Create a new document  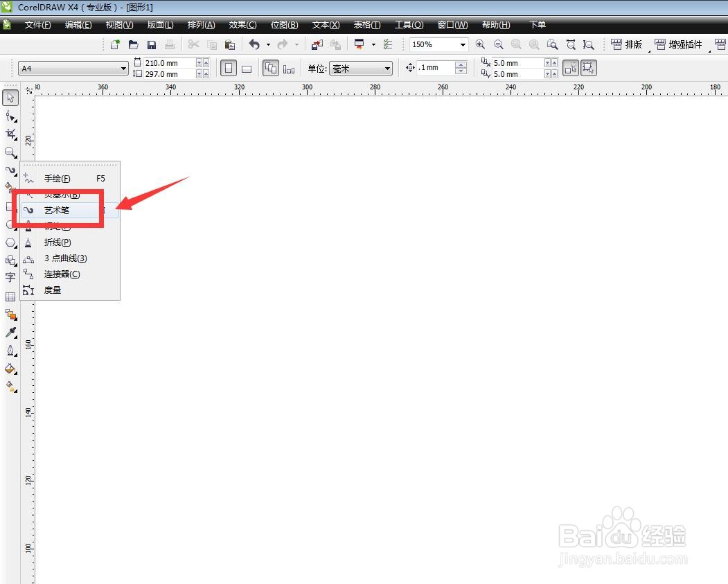pyautogui.click(x=115, y=44)
